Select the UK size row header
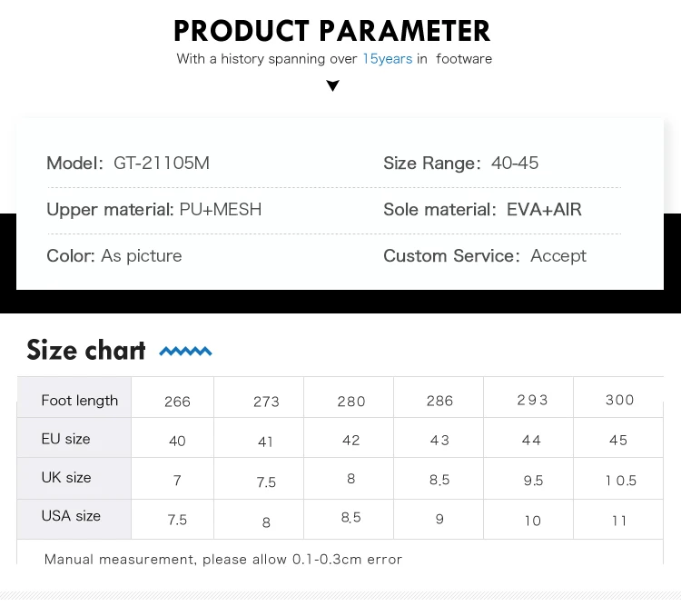Viewport: 681px width, 616px height. coord(66,478)
